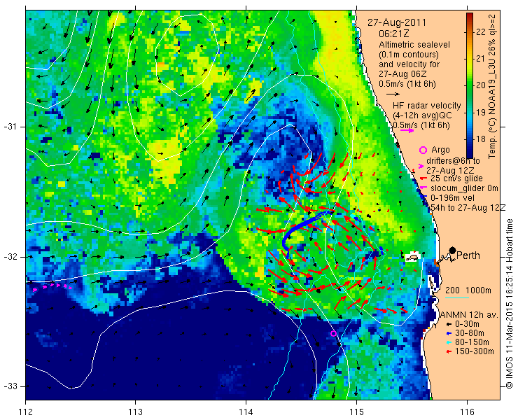This screenshot has height=420, width=518.
Task: Click the '22' tick on the temperature scale
Action: click(x=481, y=32)
